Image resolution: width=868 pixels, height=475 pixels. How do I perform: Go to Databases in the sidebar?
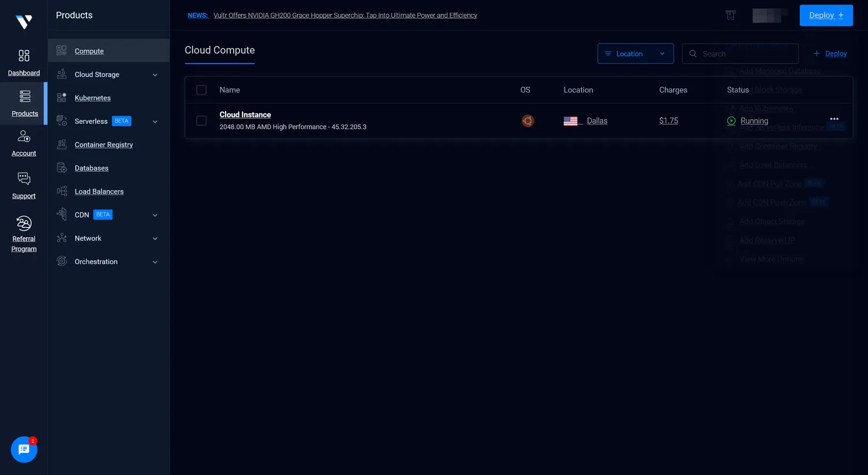tap(91, 168)
